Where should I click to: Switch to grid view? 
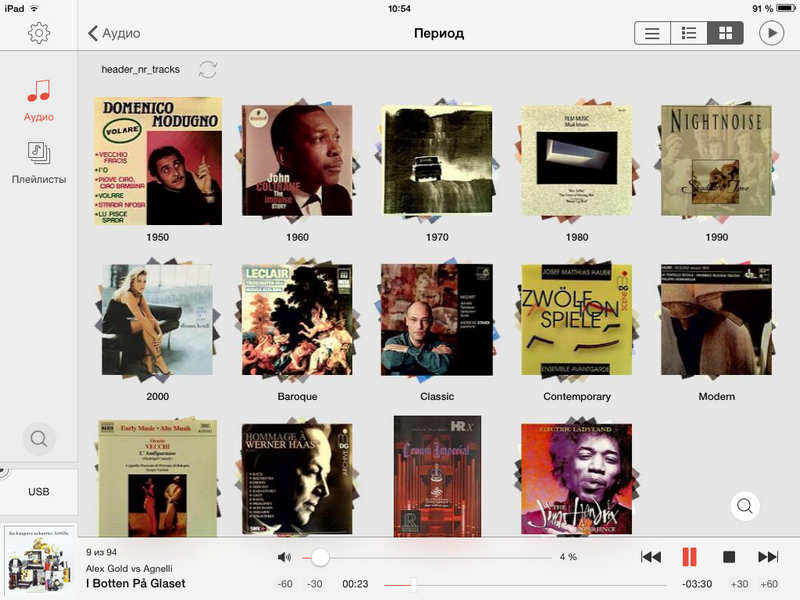725,33
